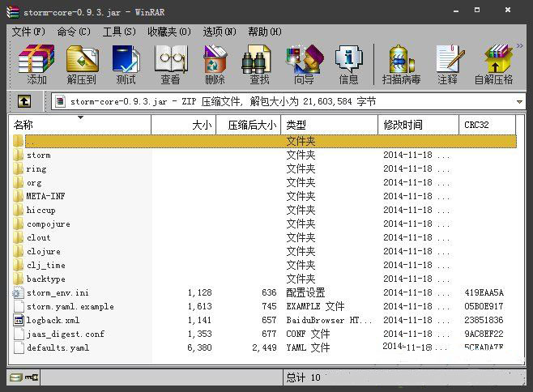
Task: Click the 自解压格式 (SFX) toolbar icon
Action: (493, 65)
